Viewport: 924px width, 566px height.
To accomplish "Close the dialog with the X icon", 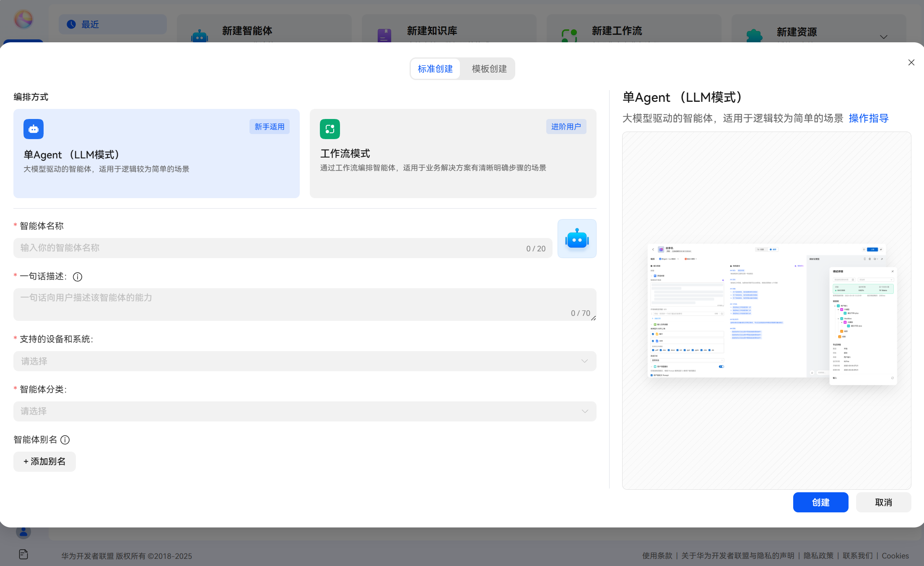I will pos(911,62).
